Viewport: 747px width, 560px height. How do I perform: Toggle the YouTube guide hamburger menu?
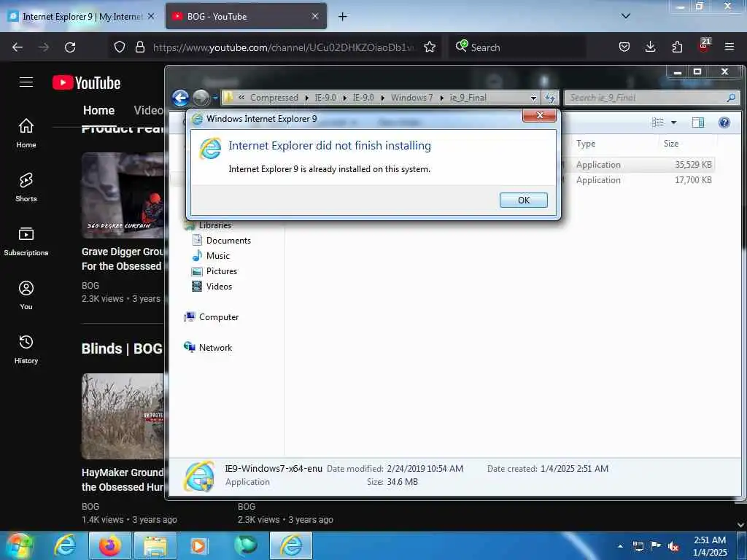pyautogui.click(x=26, y=82)
